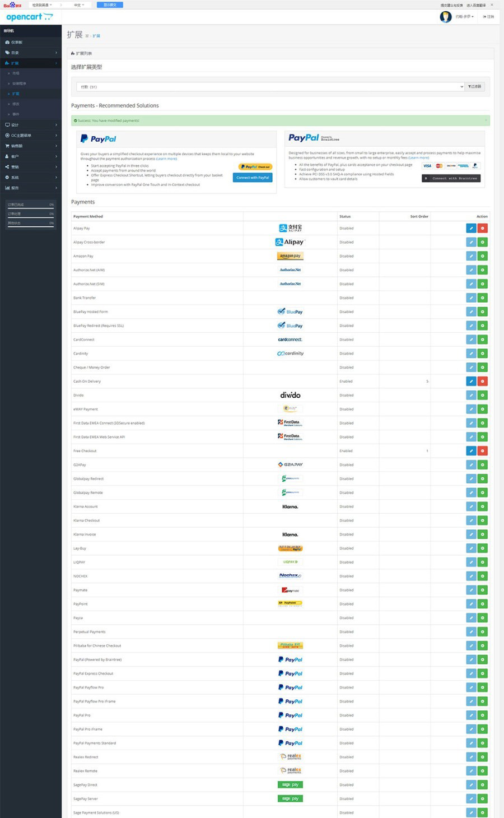
Task: Click the 显示原文 button in the translate bar
Action: pyautogui.click(x=110, y=4)
